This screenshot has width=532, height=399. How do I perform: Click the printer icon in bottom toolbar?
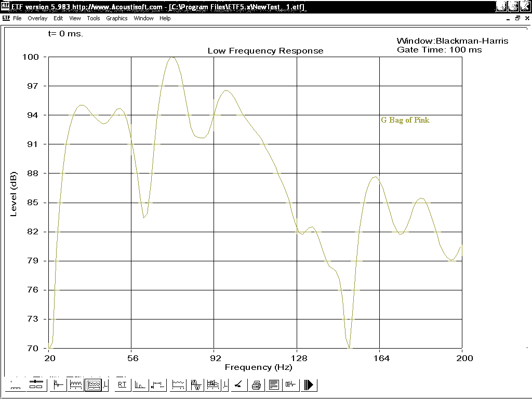pos(256,385)
